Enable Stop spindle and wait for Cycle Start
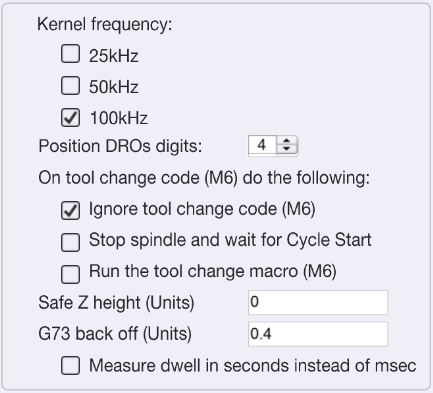433x393 pixels. coord(70,242)
